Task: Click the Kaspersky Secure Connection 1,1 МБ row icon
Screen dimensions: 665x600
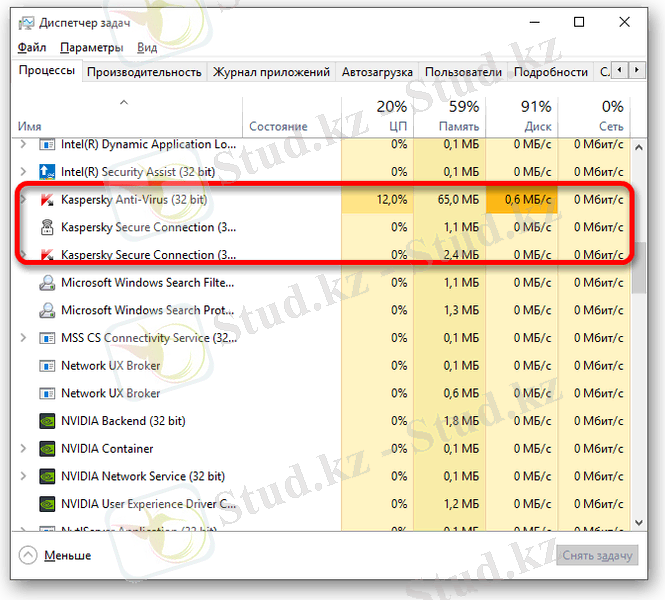Action: [x=47, y=227]
